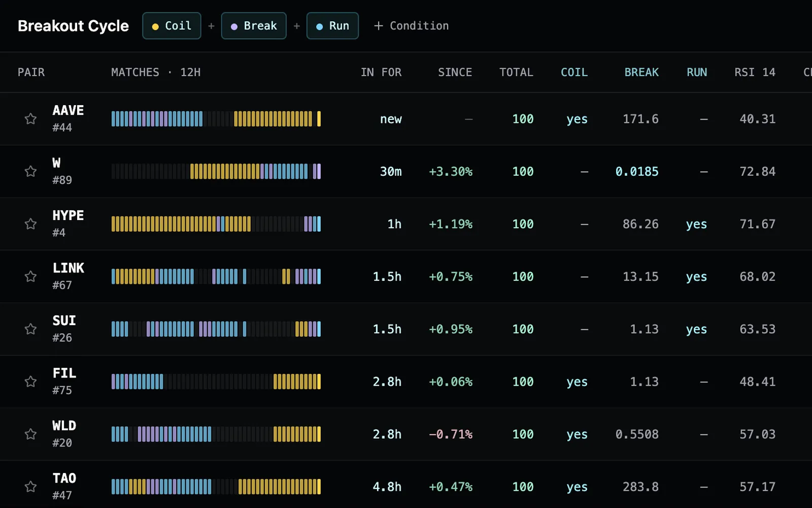Viewport: 812px width, 508px height.
Task: Open the LINK pair name
Action: (69, 268)
